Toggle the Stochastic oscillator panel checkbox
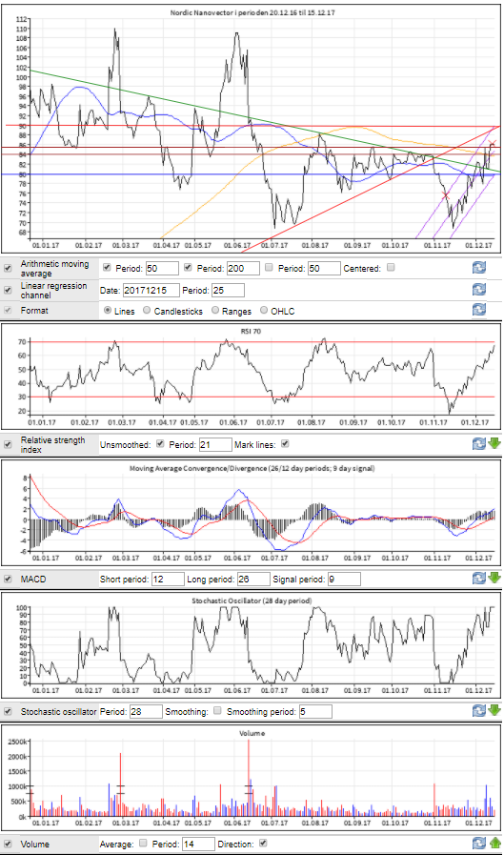Viewport: 504px width, 855px height. coord(8,712)
